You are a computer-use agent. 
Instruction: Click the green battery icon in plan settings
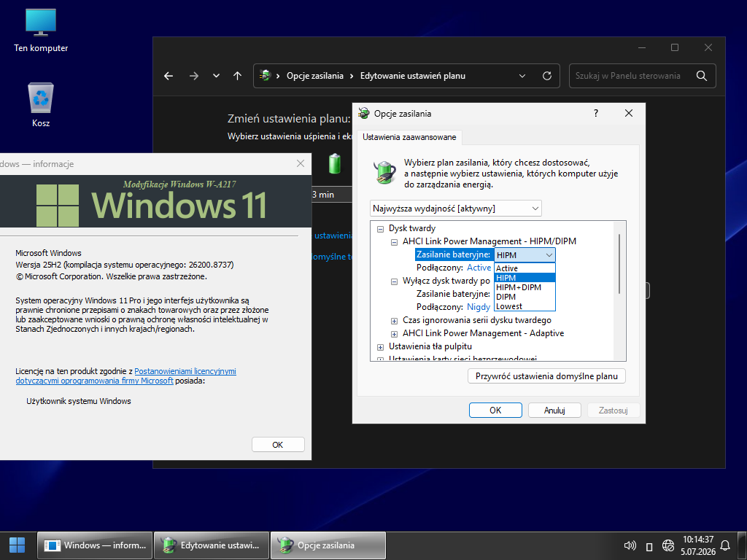click(335, 163)
